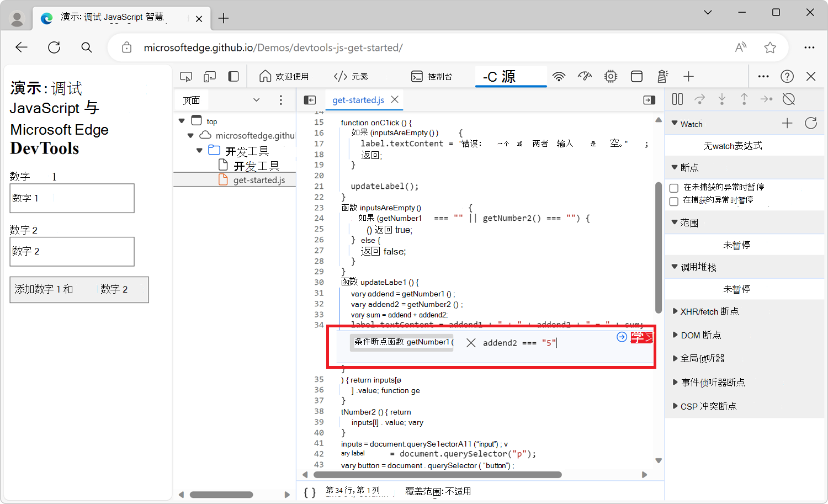Add a watch expression with plus icon
The width and height of the screenshot is (828, 504).
(x=787, y=123)
